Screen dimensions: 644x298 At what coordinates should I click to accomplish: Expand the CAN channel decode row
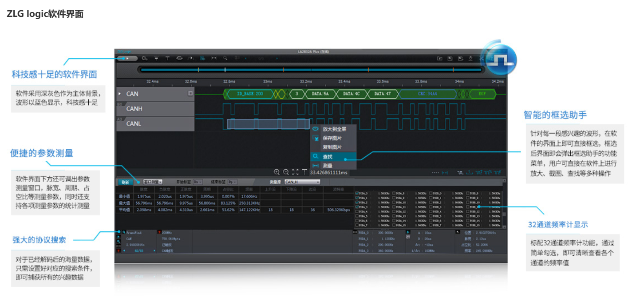119,94
